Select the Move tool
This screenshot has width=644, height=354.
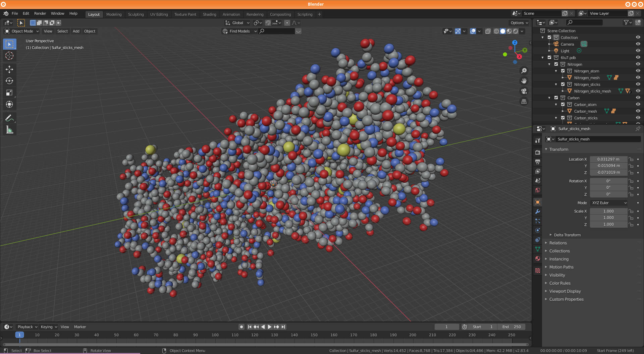[x=9, y=69]
